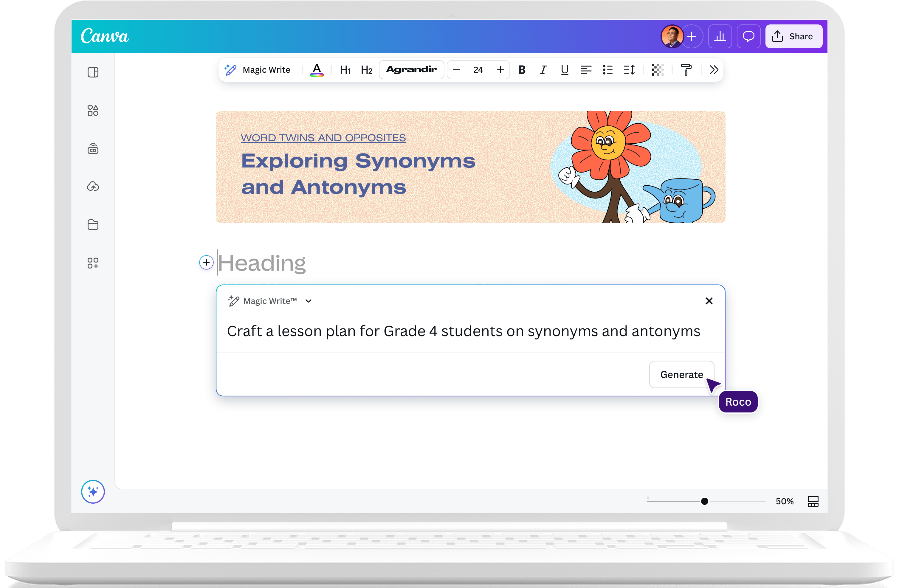Open the insights chart icon in the header
Viewport: 899px width, 588px height.
(x=720, y=36)
